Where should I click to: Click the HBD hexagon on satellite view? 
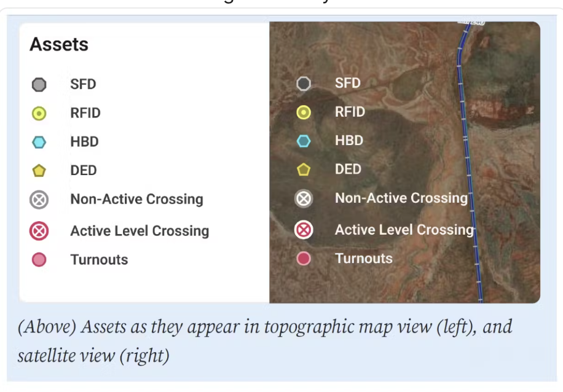pyautogui.click(x=304, y=141)
